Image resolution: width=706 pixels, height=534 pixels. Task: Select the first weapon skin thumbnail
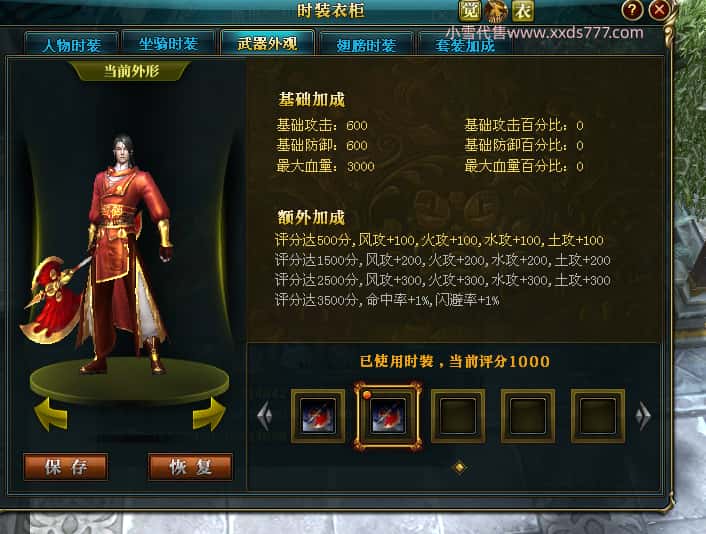[318, 416]
